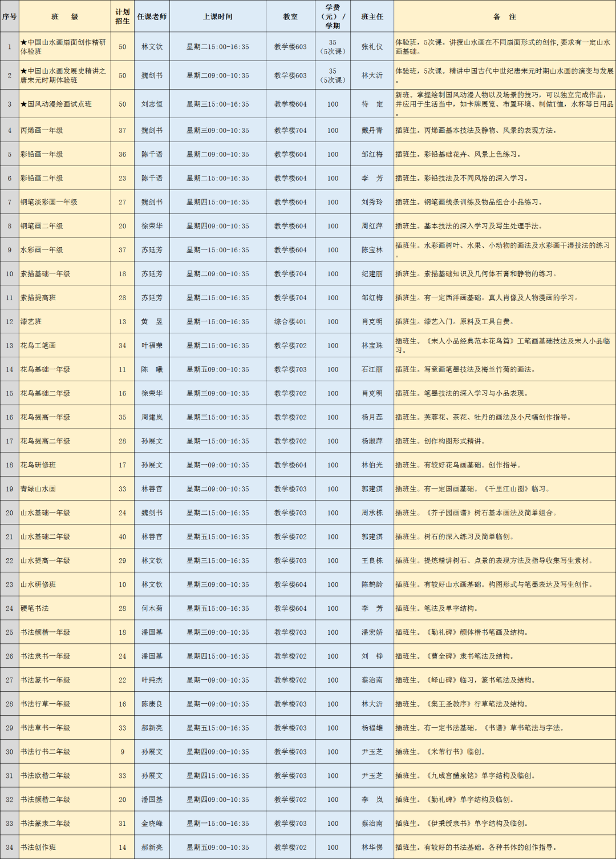This screenshot has width=616, height=859.
Task: Select teacher name 黄昱
Action: (x=152, y=322)
